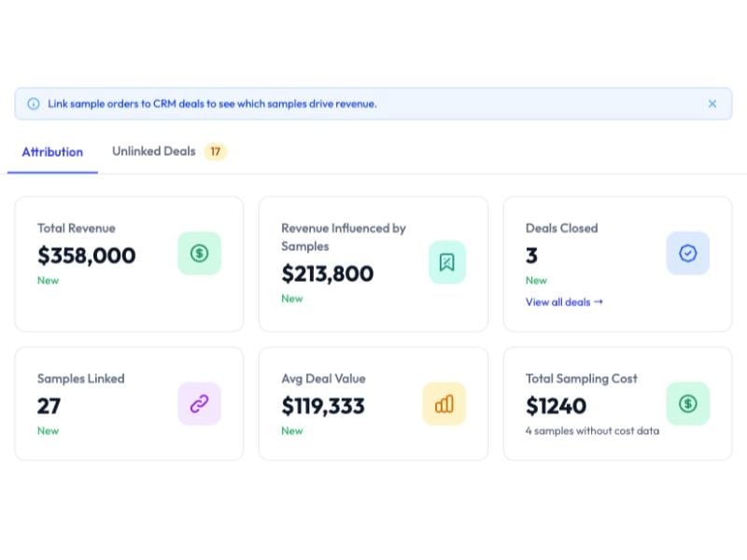Click the Avg Deal Value amount $119,333

(322, 406)
